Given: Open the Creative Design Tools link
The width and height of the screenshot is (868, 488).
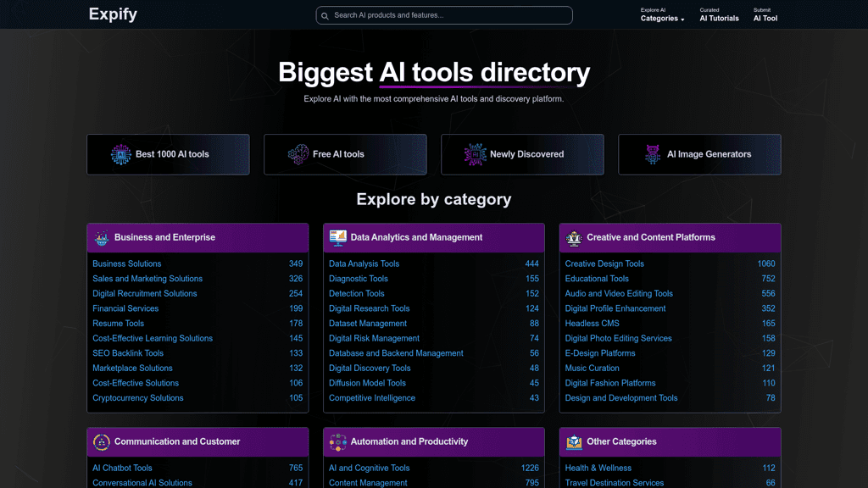Looking at the screenshot, I should [x=604, y=263].
